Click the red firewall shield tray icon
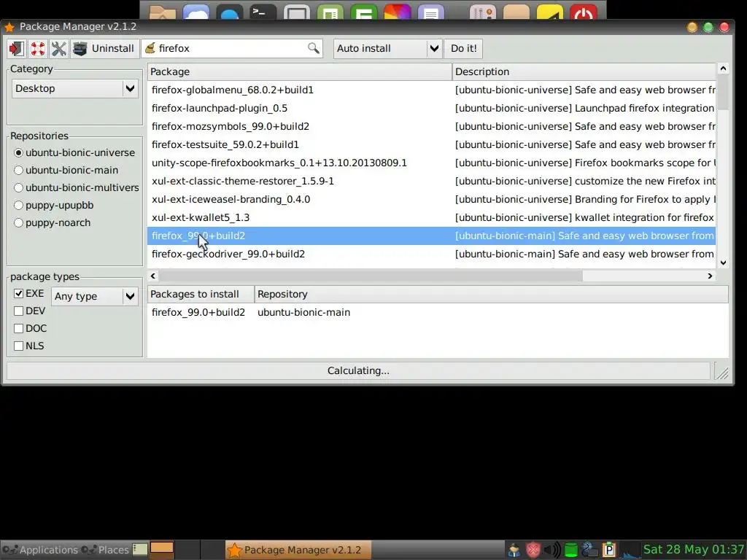Screen dimensions: 747x560 point(533,550)
